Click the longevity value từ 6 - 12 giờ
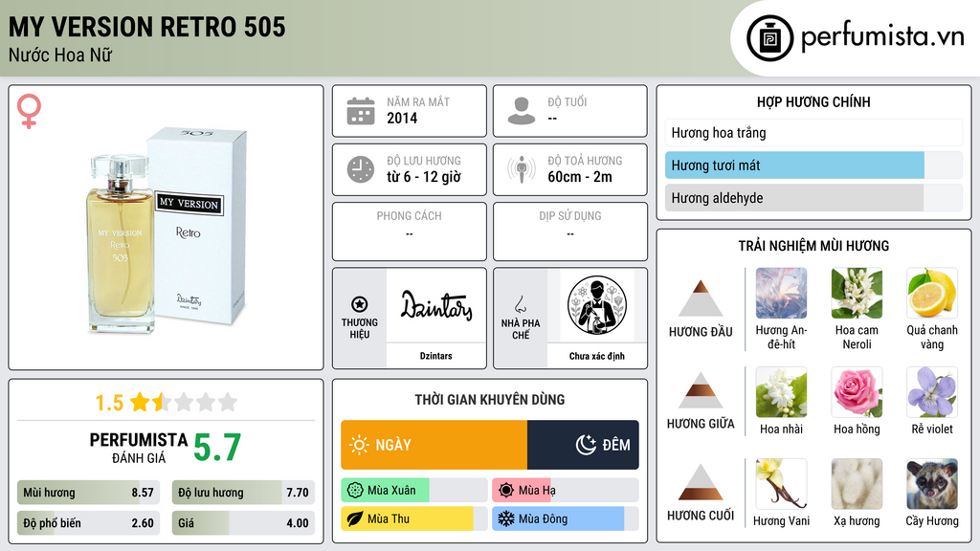The image size is (980, 551). coord(424,177)
